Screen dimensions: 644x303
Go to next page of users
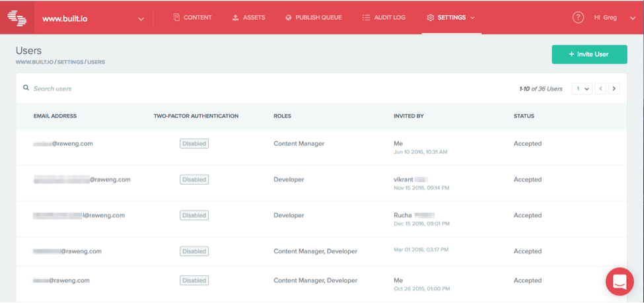[x=614, y=88]
